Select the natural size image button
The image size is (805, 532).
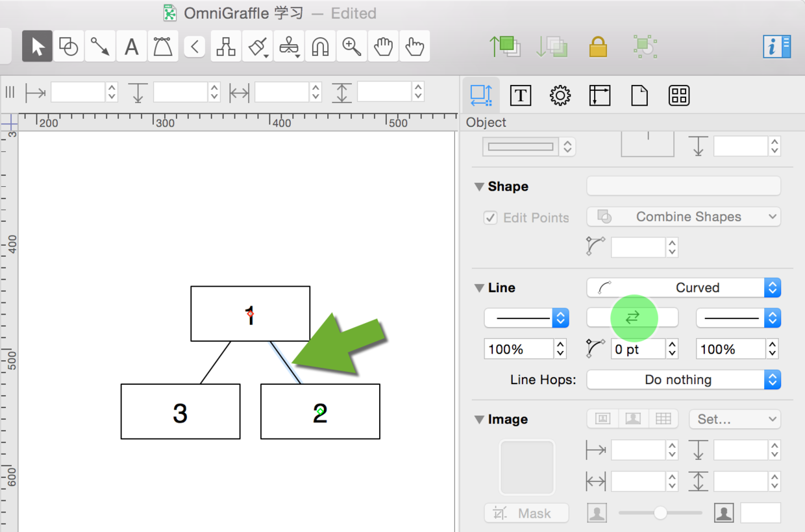pyautogui.click(x=602, y=419)
